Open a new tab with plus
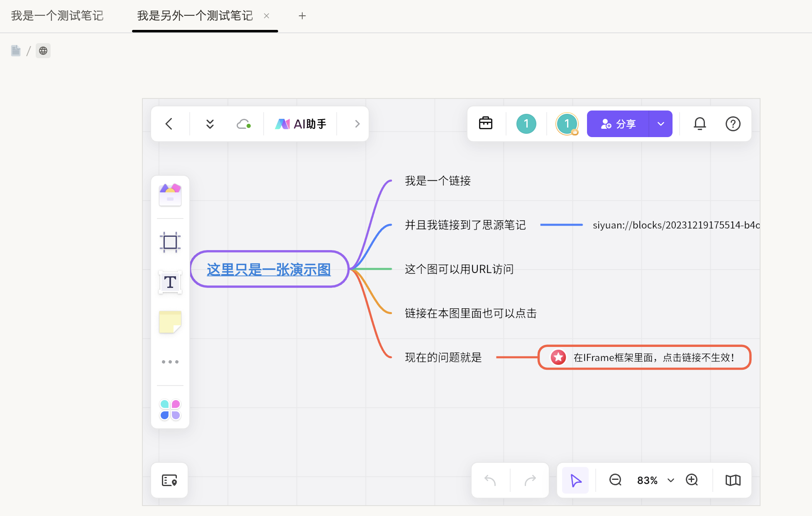 302,16
